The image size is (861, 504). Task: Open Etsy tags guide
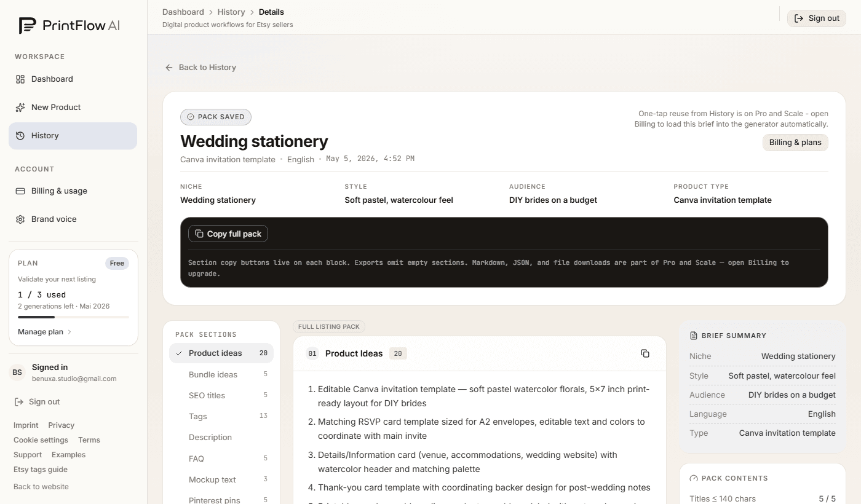(41, 470)
